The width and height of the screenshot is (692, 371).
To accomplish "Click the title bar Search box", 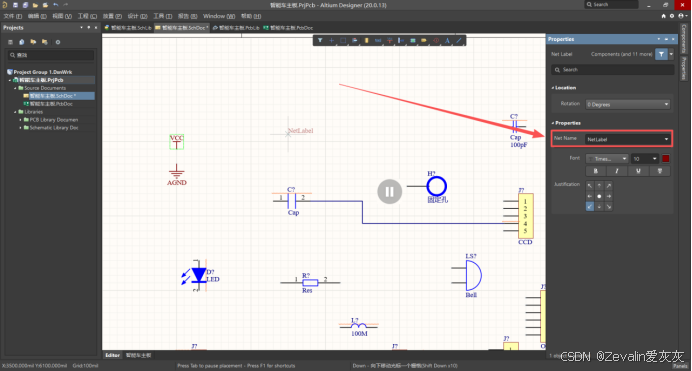I will point(612,4).
